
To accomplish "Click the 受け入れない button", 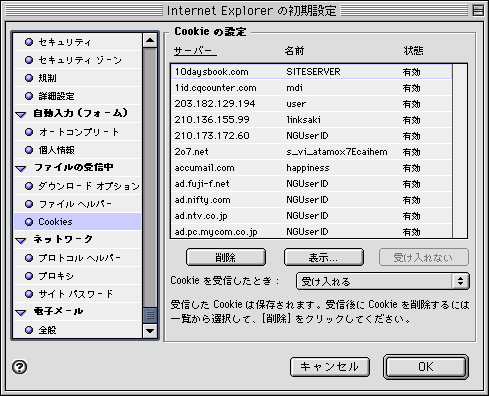I will coord(423,257).
